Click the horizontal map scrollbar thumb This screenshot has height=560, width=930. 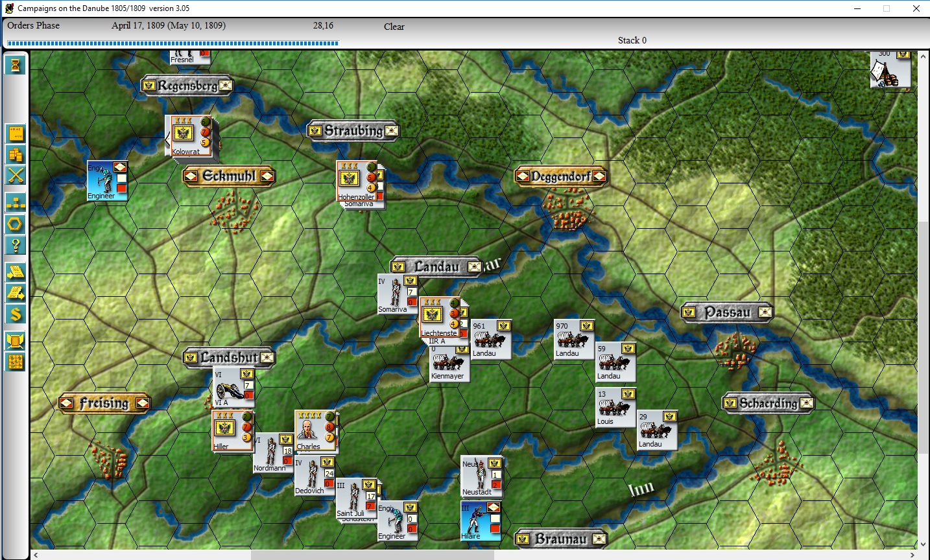pyautogui.click(x=372, y=555)
